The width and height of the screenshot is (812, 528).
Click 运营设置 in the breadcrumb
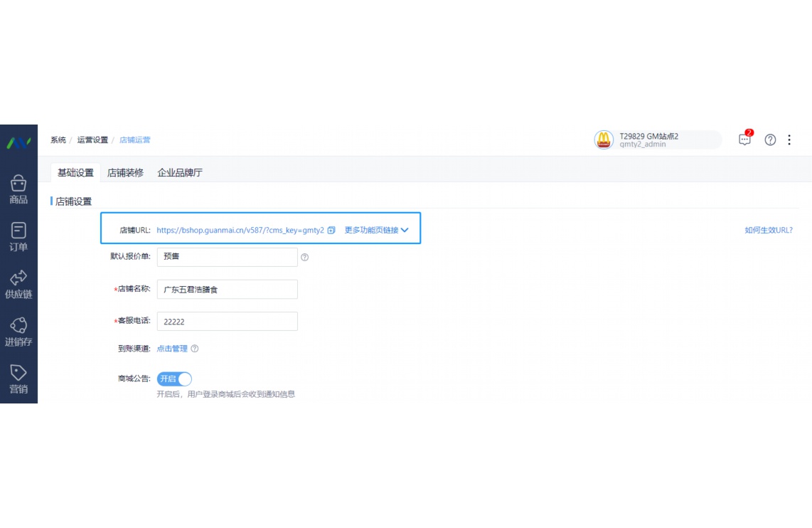(x=92, y=139)
